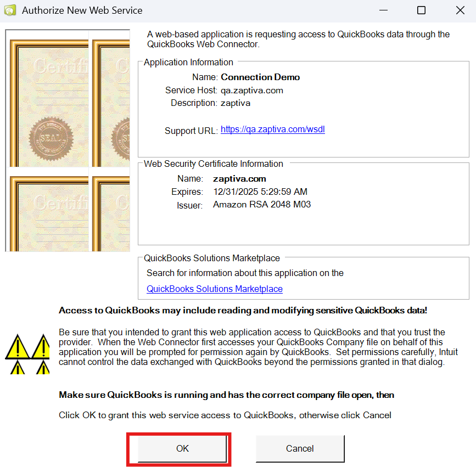Click the Web Connector icon in title bar
The width and height of the screenshot is (476, 467).
coord(10,10)
